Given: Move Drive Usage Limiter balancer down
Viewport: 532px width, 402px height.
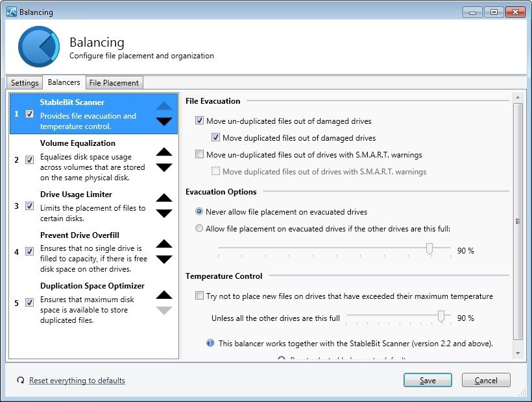Looking at the screenshot, I should (x=164, y=213).
